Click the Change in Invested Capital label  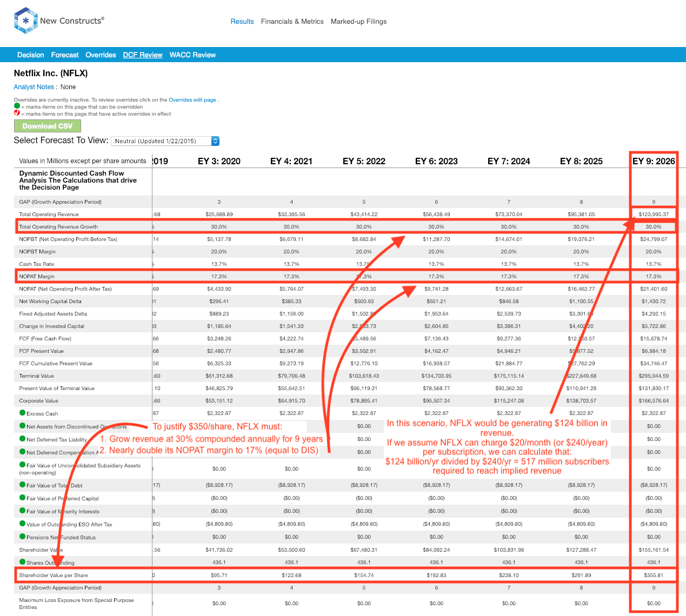(x=52, y=326)
